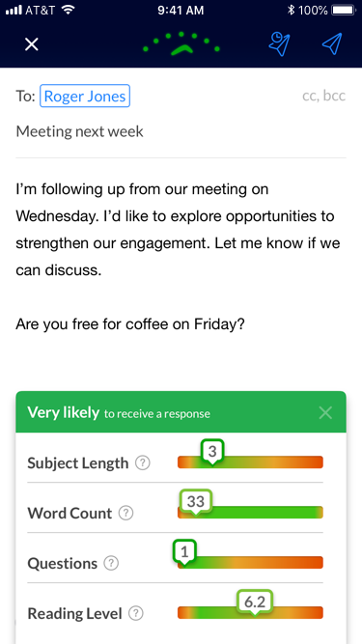The height and width of the screenshot is (644, 362).
Task: Tap the Very likely response header
Action: click(181, 412)
